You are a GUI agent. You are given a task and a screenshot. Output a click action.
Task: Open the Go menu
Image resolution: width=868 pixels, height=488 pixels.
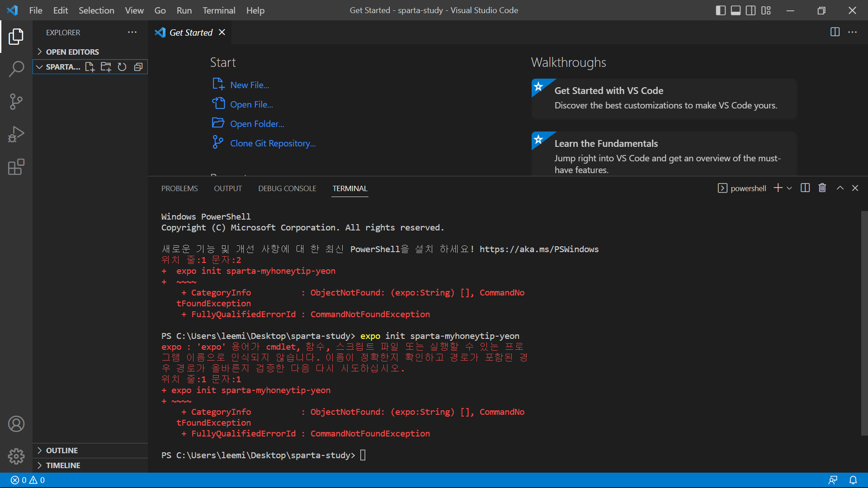click(x=160, y=10)
